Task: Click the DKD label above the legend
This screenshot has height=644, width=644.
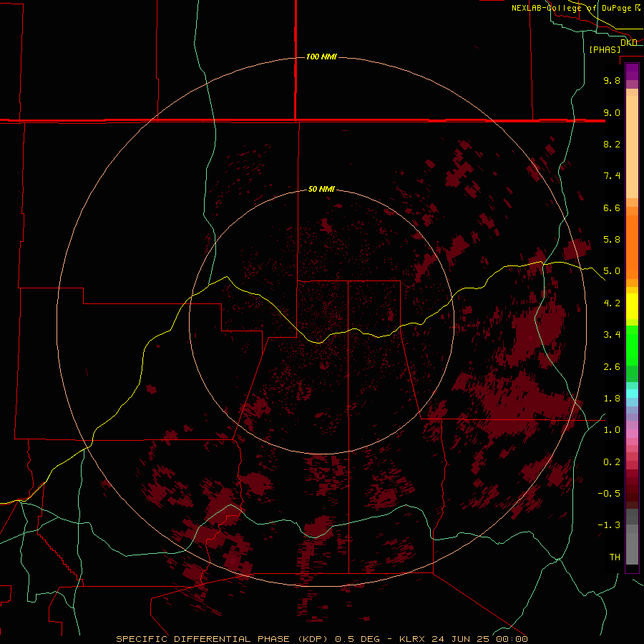Action: pos(629,42)
